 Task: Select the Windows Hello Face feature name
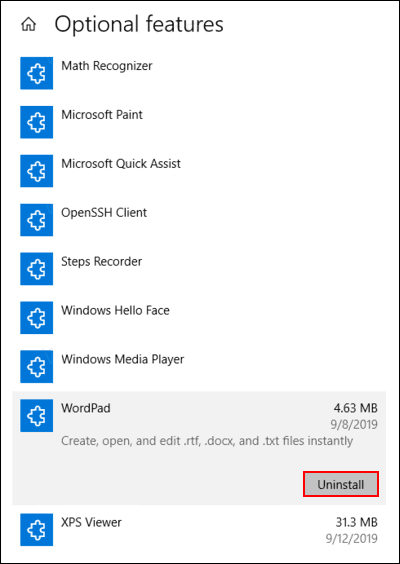(x=115, y=310)
